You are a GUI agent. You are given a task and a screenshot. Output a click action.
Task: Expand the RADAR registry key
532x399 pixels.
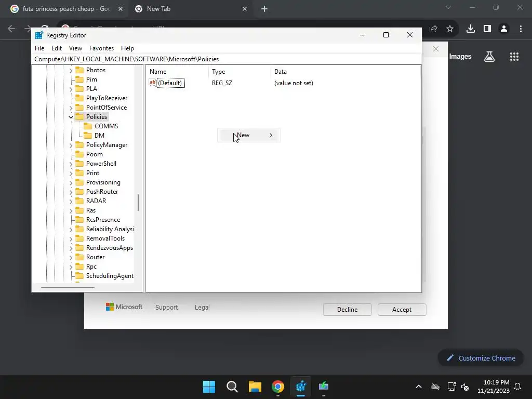(71, 202)
